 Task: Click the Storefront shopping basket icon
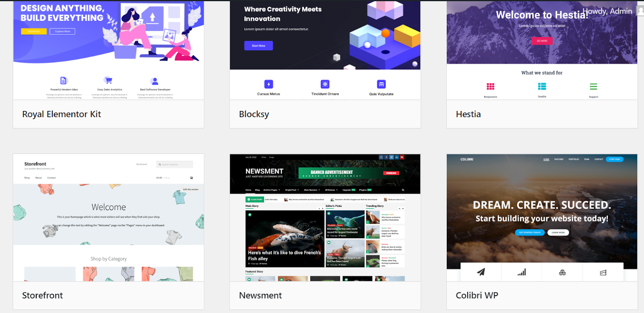tap(192, 177)
